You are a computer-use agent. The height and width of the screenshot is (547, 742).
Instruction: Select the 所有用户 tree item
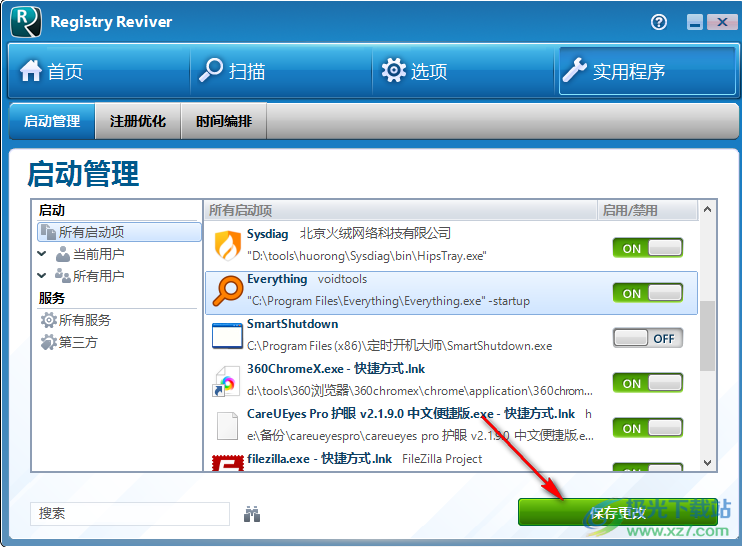(x=99, y=276)
